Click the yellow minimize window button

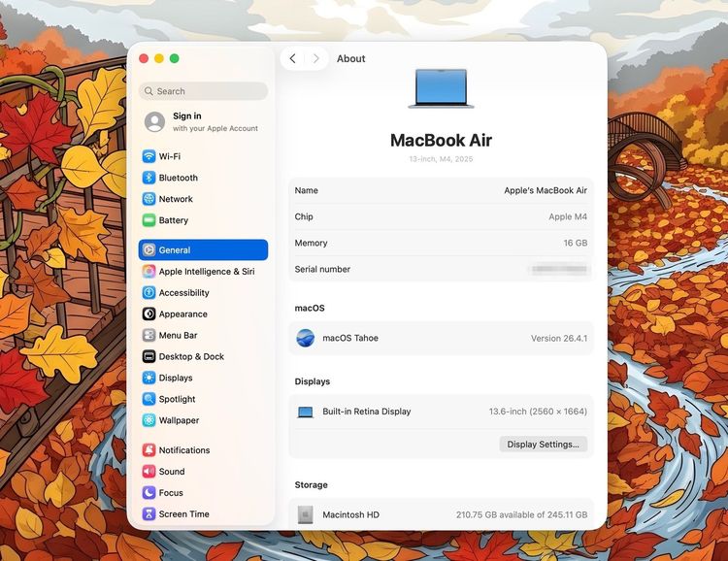click(x=159, y=58)
